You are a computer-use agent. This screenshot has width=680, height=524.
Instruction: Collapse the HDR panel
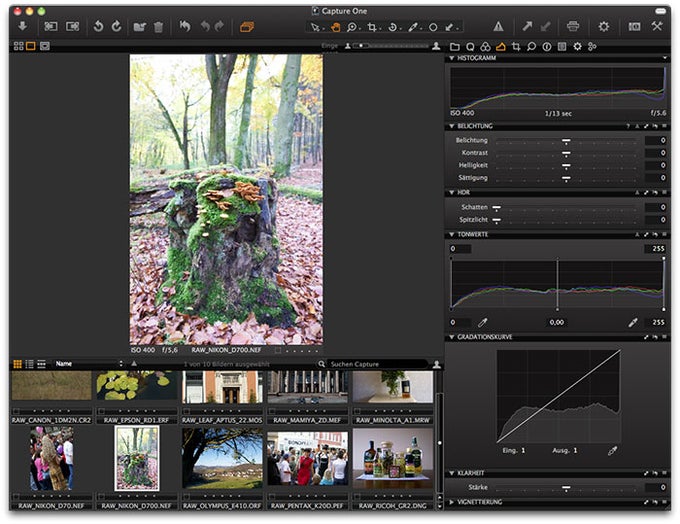click(x=451, y=192)
